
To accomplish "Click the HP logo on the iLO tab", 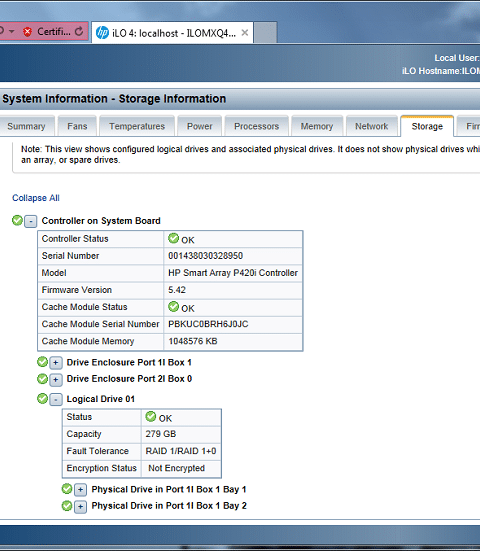I will (x=102, y=33).
